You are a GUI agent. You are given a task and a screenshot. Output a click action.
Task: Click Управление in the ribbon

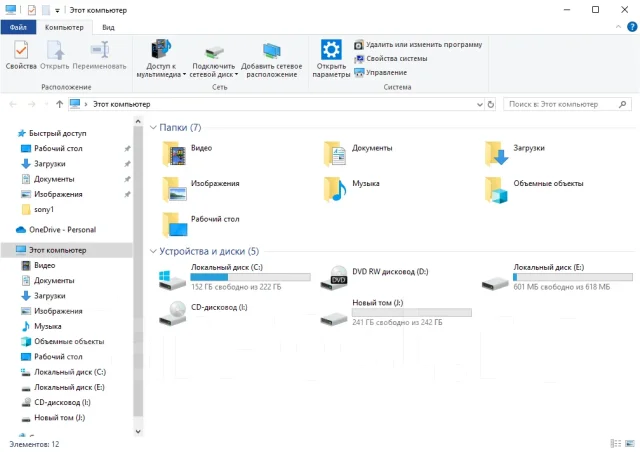[380, 73]
